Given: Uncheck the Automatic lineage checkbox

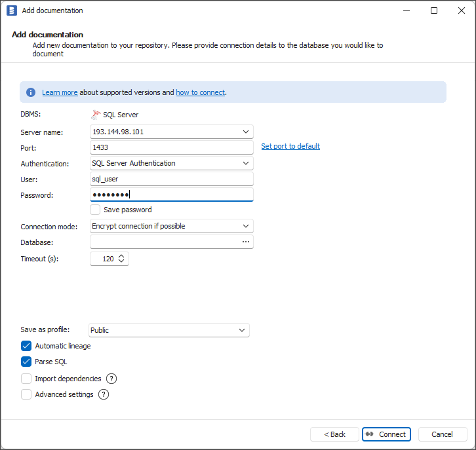Looking at the screenshot, I should tap(26, 346).
